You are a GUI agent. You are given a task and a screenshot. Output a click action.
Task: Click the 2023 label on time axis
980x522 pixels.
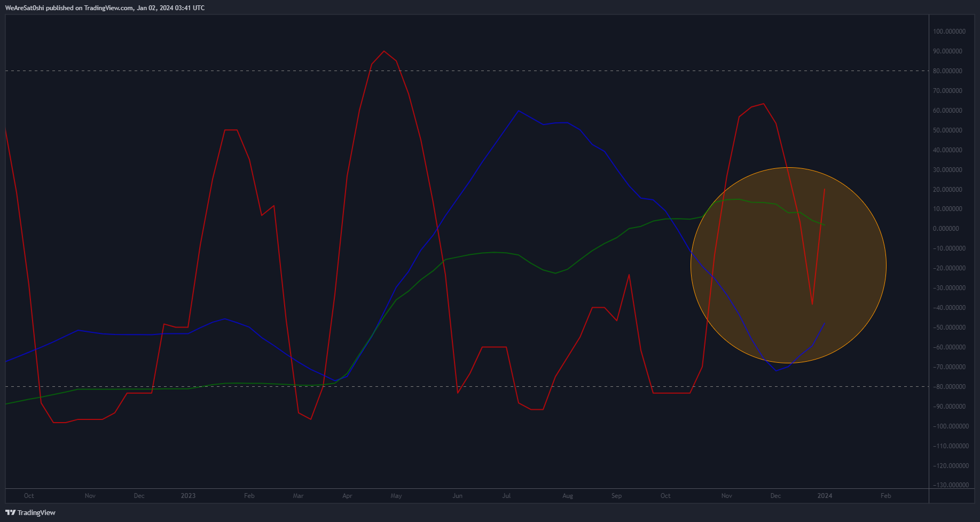coord(188,496)
